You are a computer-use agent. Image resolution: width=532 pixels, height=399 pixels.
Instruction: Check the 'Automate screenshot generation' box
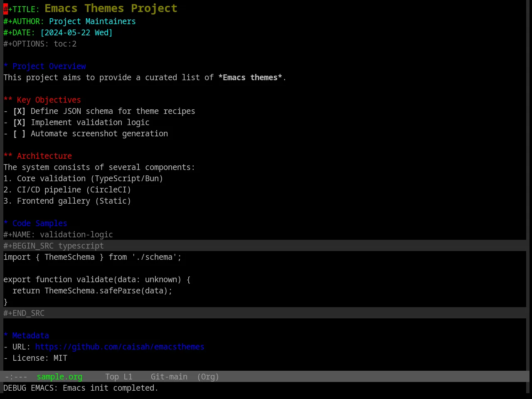19,134
